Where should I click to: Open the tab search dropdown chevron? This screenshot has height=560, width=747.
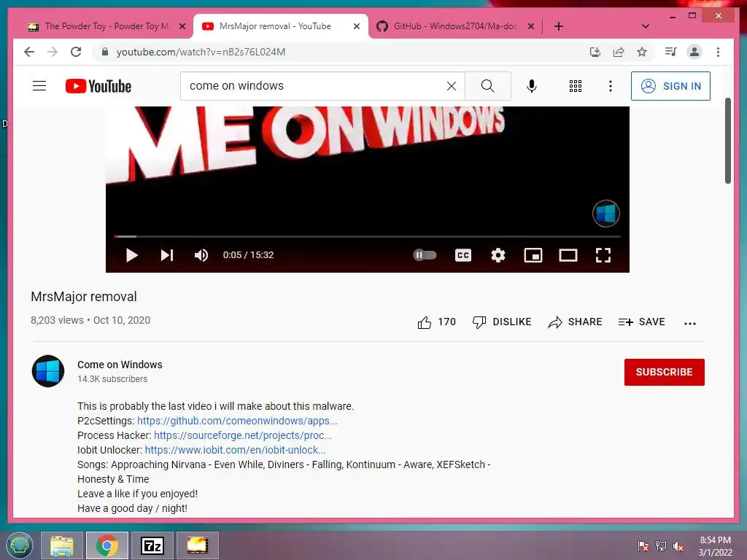point(645,26)
